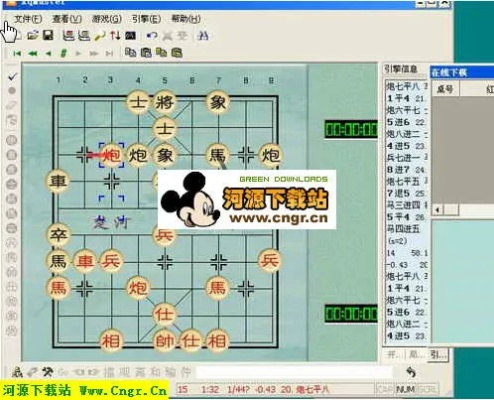Click the floppy disk save icon

coord(48,35)
